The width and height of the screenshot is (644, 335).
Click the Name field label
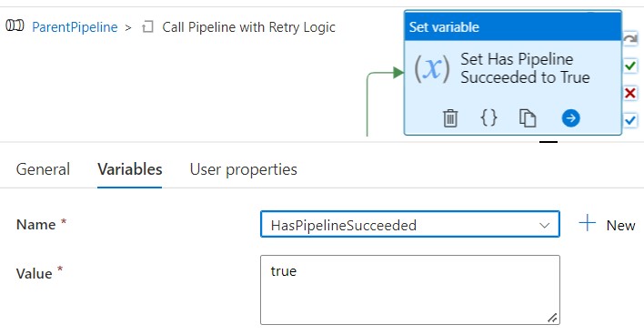(36, 225)
